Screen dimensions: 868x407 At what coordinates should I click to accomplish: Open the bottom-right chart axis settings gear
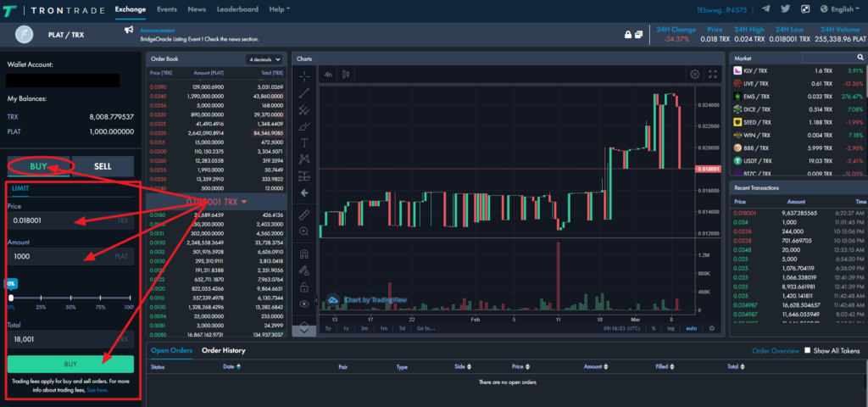712,328
